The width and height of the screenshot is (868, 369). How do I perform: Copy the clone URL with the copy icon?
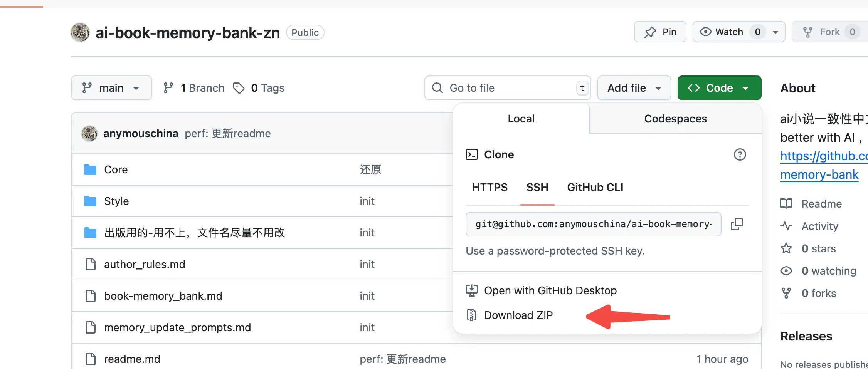(737, 224)
